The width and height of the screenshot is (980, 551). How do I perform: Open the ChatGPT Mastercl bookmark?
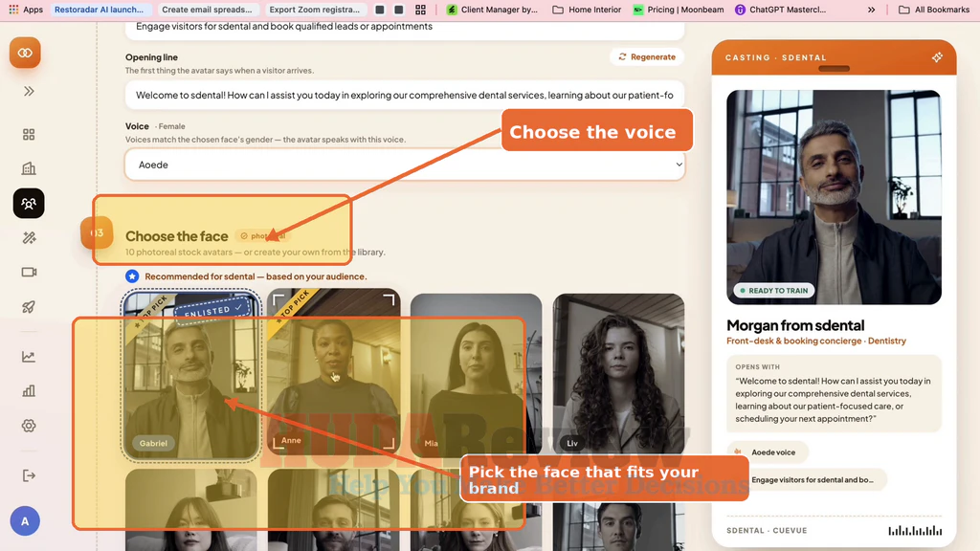(x=781, y=10)
